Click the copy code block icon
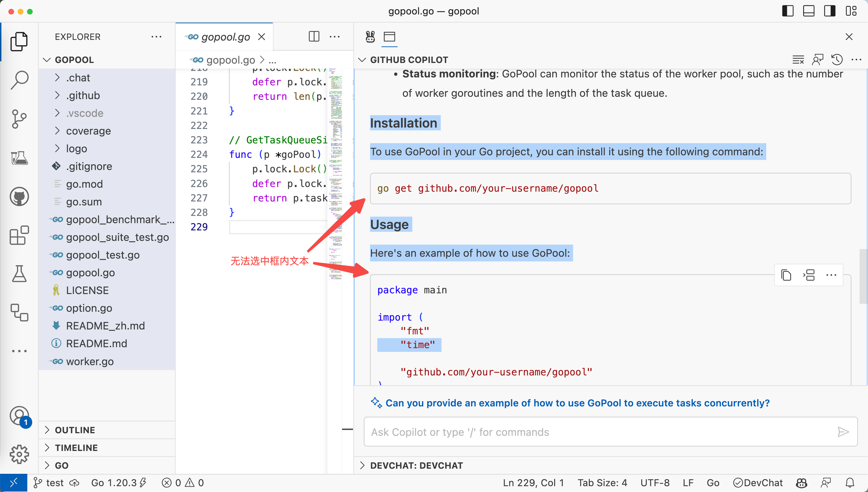Viewport: 868px width, 492px height. coord(786,275)
